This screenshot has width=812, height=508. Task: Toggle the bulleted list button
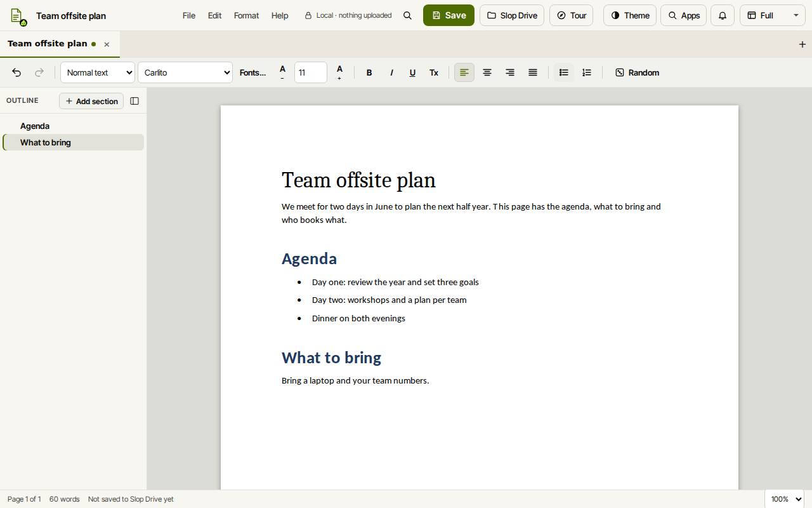(563, 72)
